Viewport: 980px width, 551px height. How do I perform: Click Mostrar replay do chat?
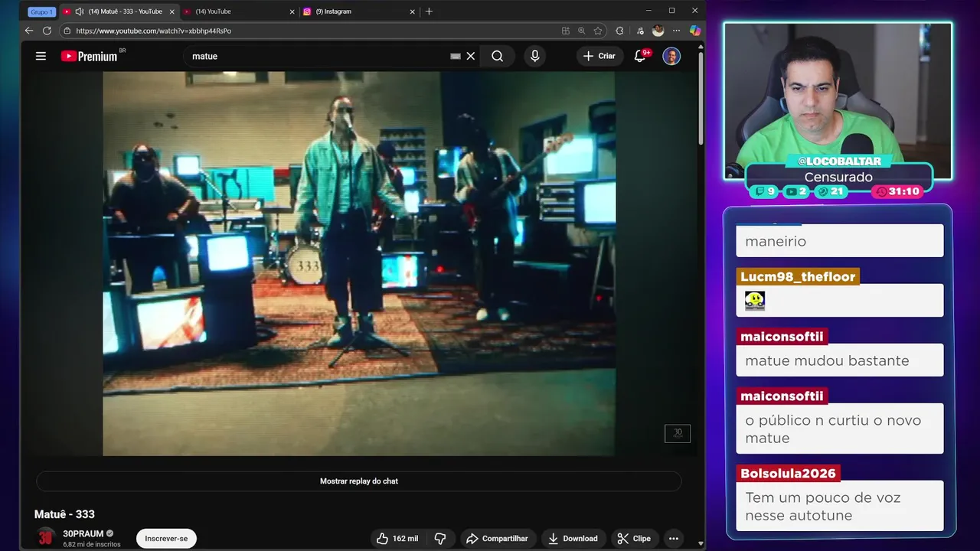click(358, 481)
